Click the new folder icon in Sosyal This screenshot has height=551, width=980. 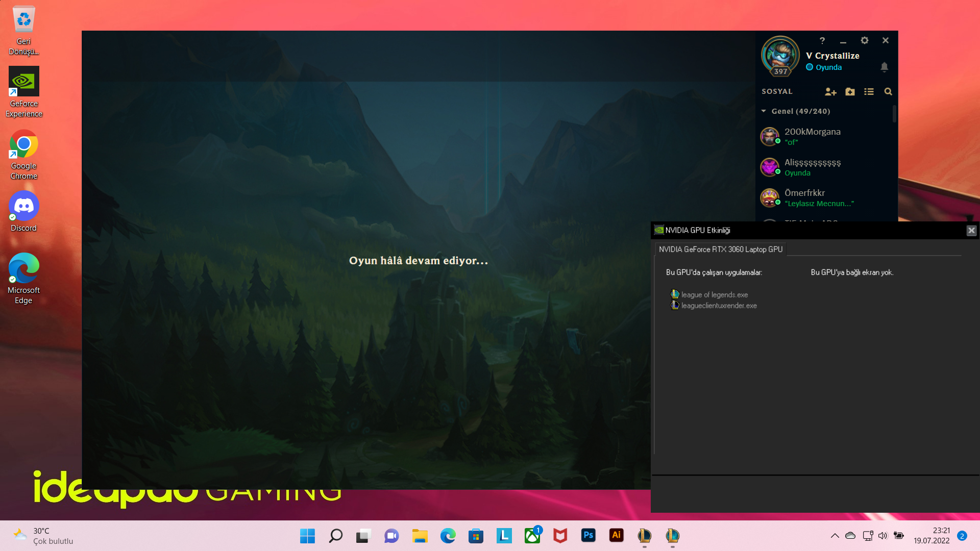[850, 92]
